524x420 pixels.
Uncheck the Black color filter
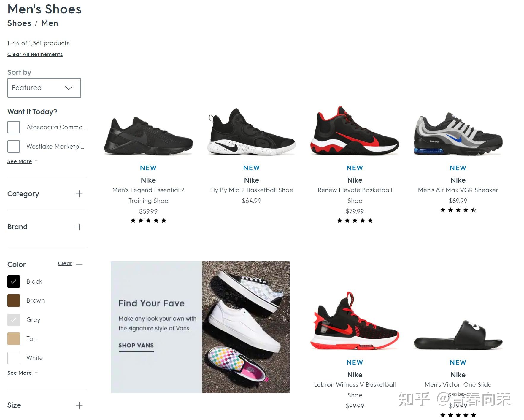coord(14,281)
